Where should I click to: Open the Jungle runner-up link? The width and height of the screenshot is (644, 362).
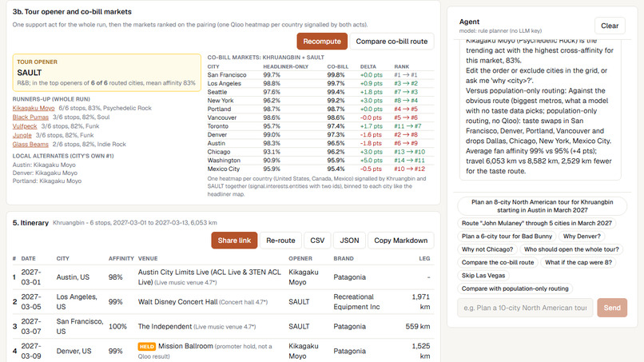[x=22, y=135]
